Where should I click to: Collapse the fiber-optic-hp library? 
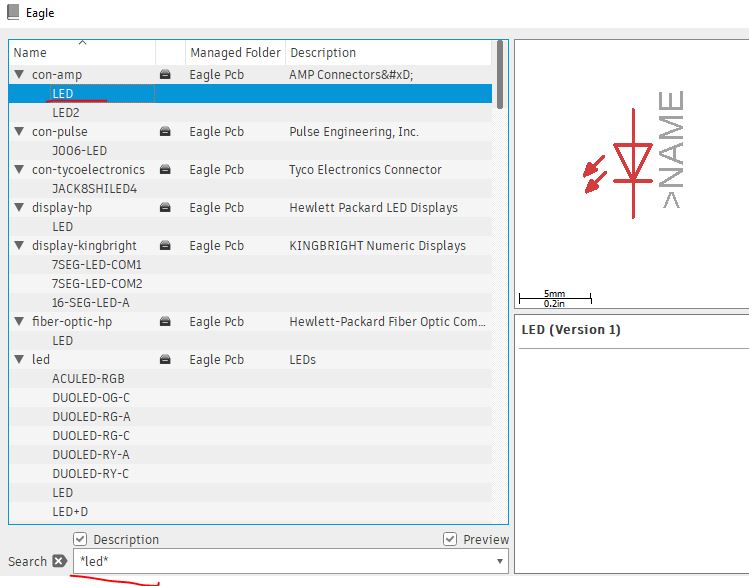click(x=19, y=321)
